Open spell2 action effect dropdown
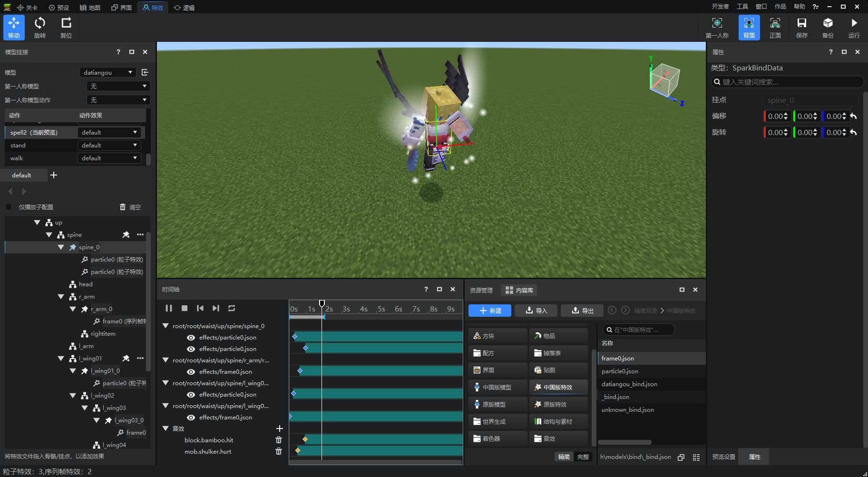This screenshot has height=477, width=868. [109, 132]
